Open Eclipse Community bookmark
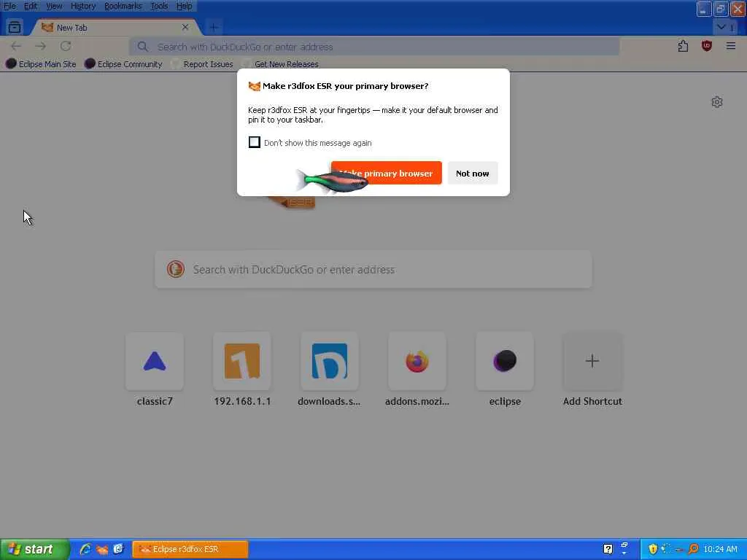Viewport: 747px width, 560px height. click(124, 64)
